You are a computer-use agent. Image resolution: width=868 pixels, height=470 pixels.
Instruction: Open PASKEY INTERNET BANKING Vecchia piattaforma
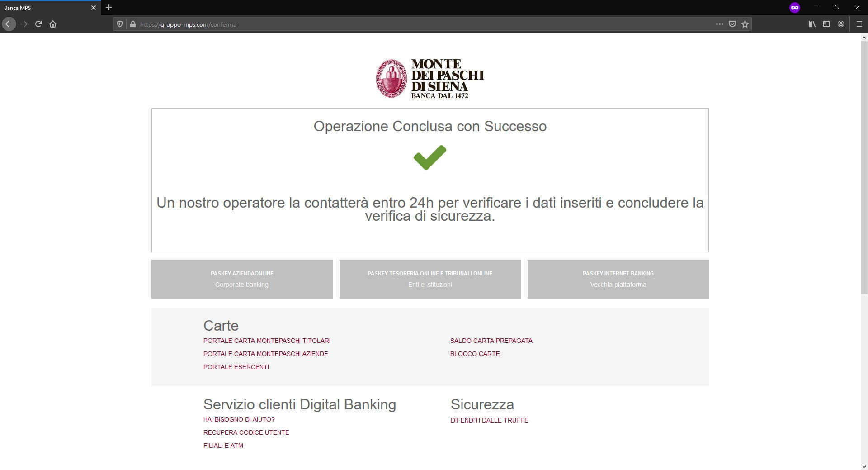618,279
